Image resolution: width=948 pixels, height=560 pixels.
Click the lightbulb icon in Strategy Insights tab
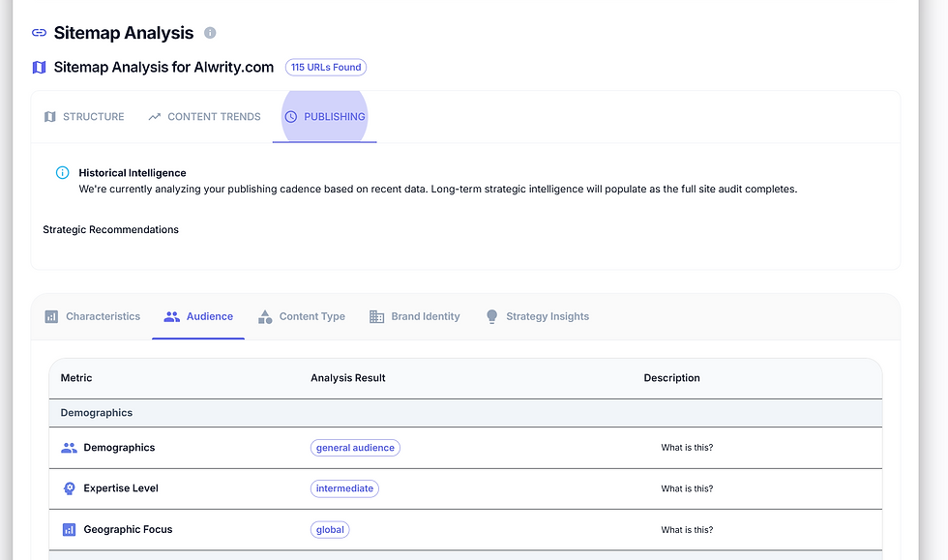point(491,317)
